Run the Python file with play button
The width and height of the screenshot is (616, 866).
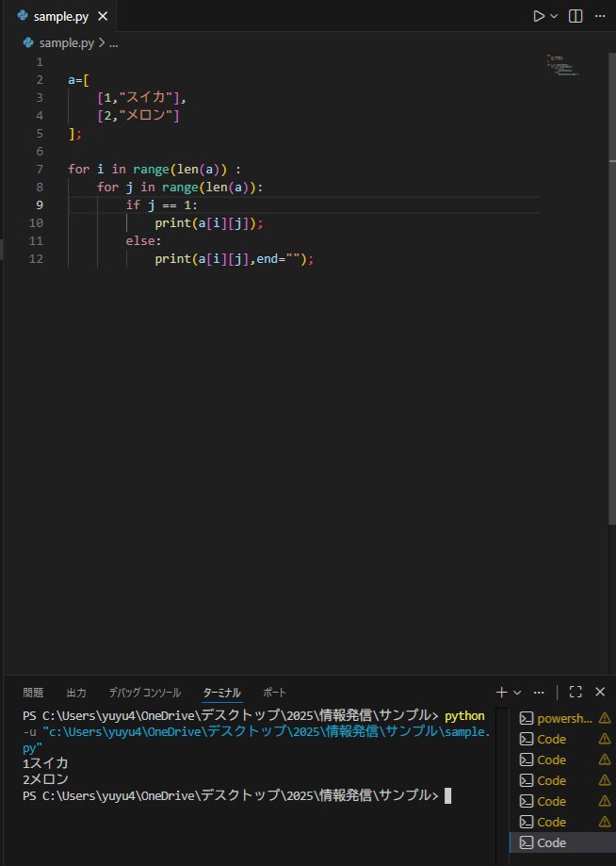click(x=538, y=16)
